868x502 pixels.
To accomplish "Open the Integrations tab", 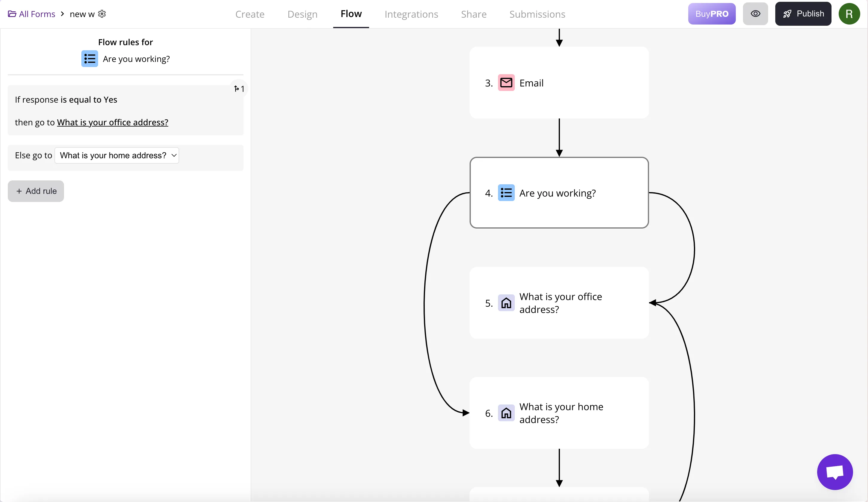I will [412, 13].
